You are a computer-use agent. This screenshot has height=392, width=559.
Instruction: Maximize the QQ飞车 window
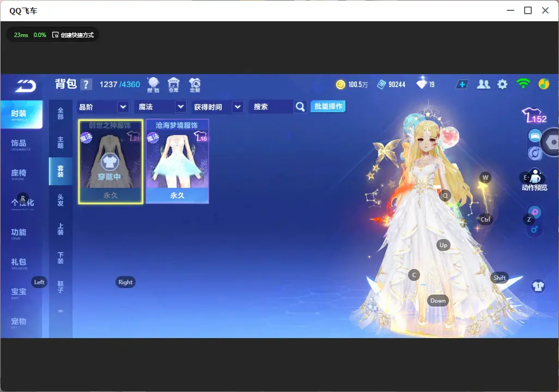[x=528, y=11]
